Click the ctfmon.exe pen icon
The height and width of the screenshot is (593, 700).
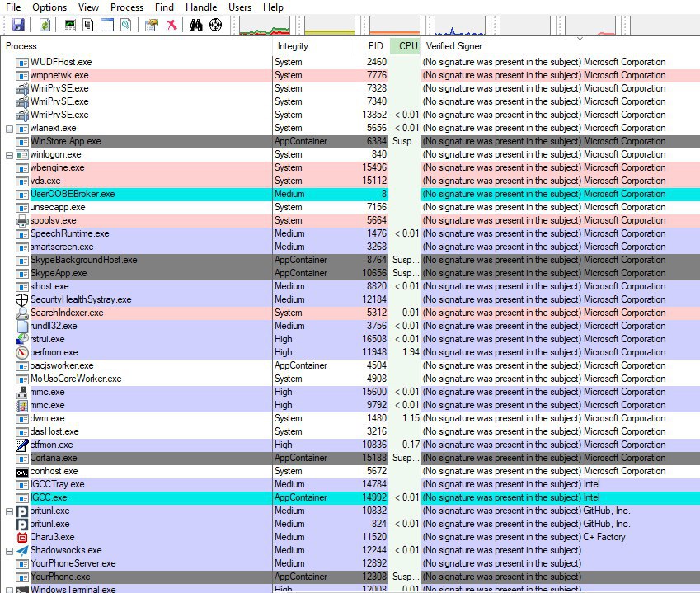click(x=22, y=445)
